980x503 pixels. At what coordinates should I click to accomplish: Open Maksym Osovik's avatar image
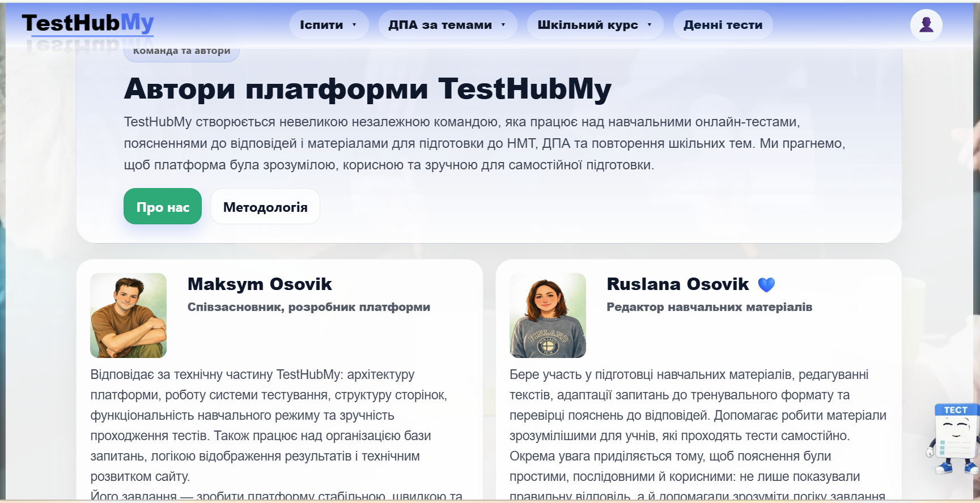click(x=129, y=316)
